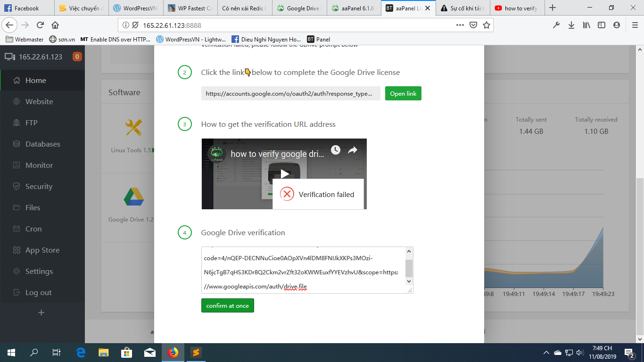
Task: Click the browser Home button
Action: [x=55, y=25]
